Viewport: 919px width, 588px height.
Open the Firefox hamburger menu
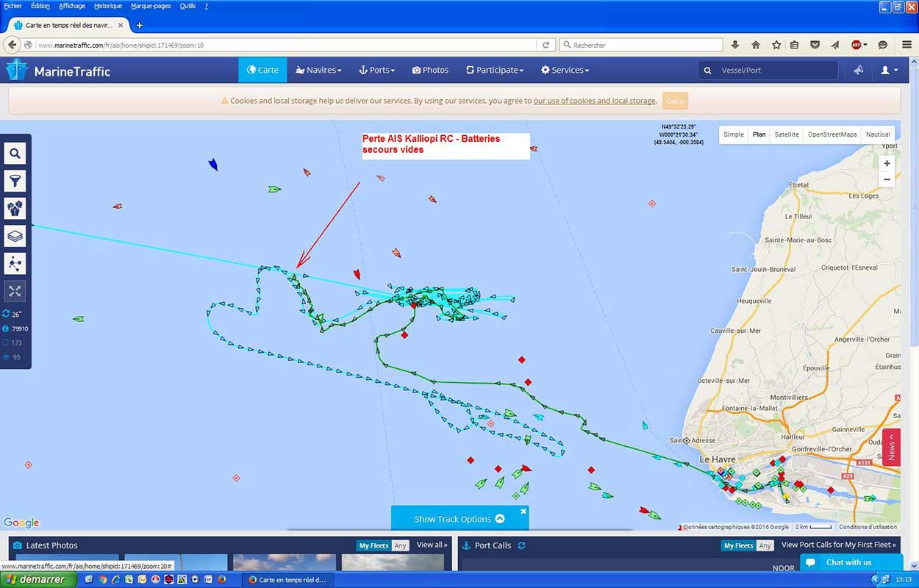click(x=907, y=45)
